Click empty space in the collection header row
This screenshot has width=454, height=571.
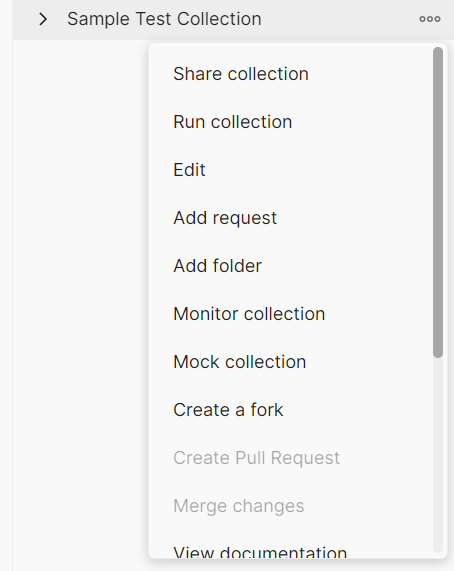tap(339, 19)
